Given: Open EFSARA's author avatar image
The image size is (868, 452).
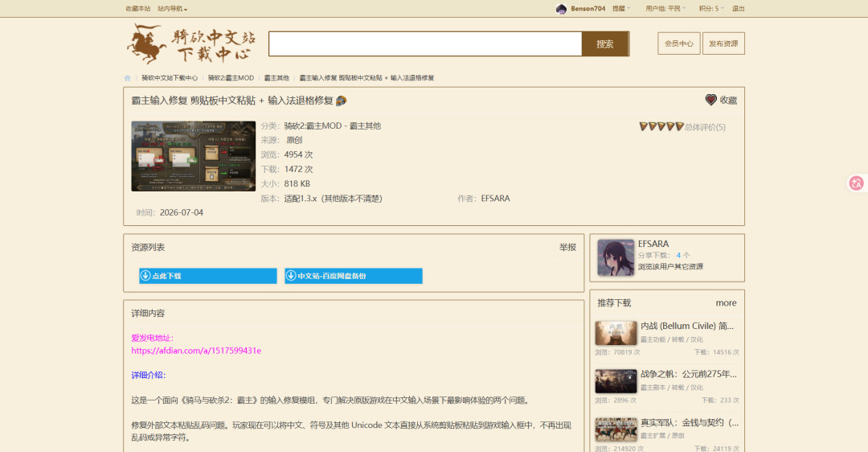Looking at the screenshot, I should click(616, 257).
